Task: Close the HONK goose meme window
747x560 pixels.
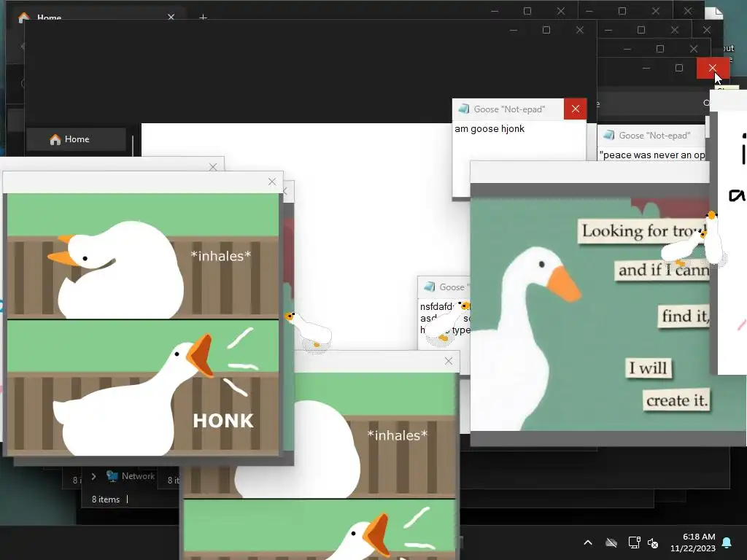Action: coord(272,182)
